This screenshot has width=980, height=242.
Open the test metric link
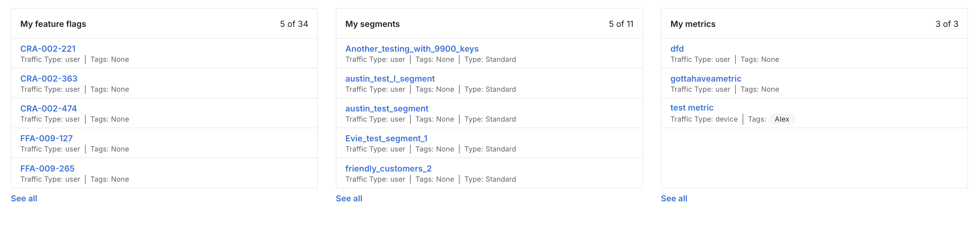692,108
